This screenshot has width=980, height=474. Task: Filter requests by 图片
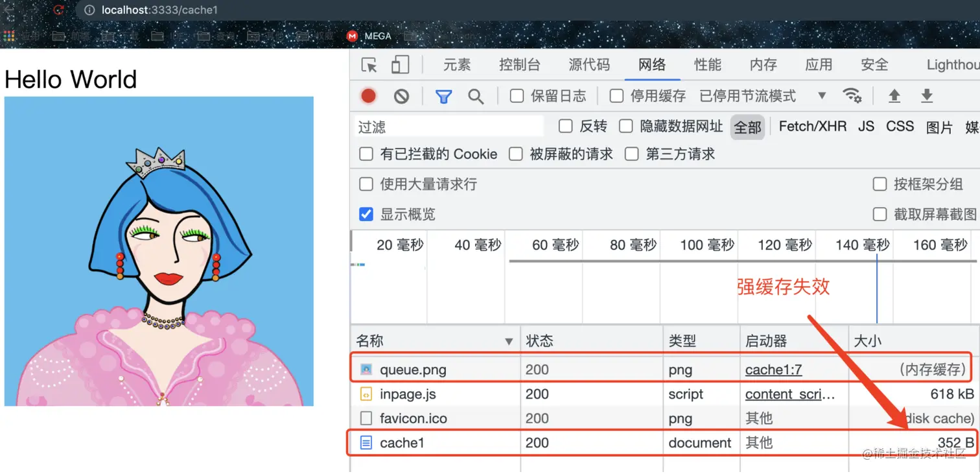939,127
